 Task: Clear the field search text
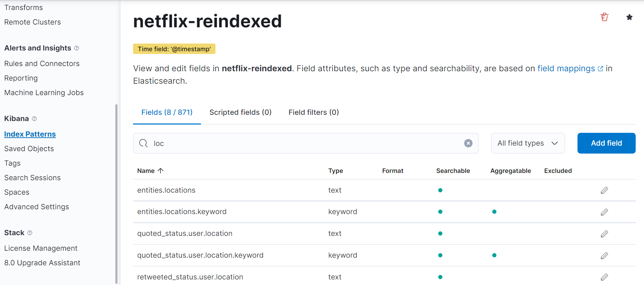tap(468, 143)
